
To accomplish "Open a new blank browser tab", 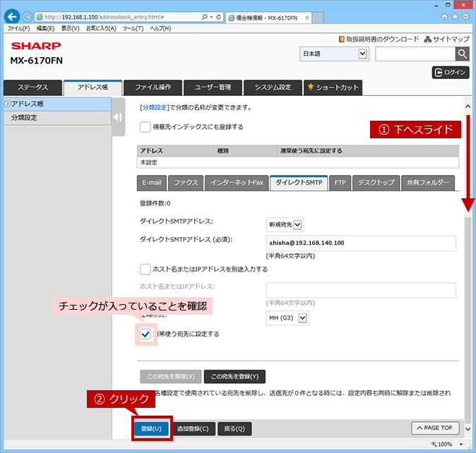I will pos(318,18).
